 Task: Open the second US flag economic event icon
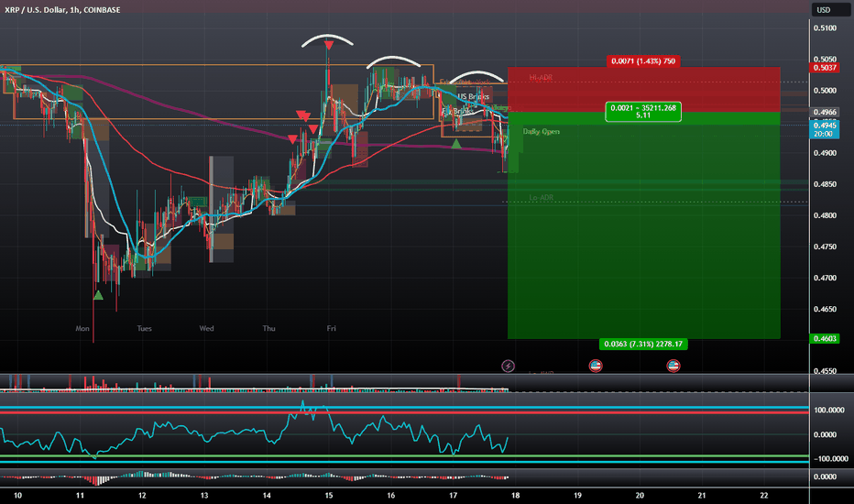coord(673,366)
